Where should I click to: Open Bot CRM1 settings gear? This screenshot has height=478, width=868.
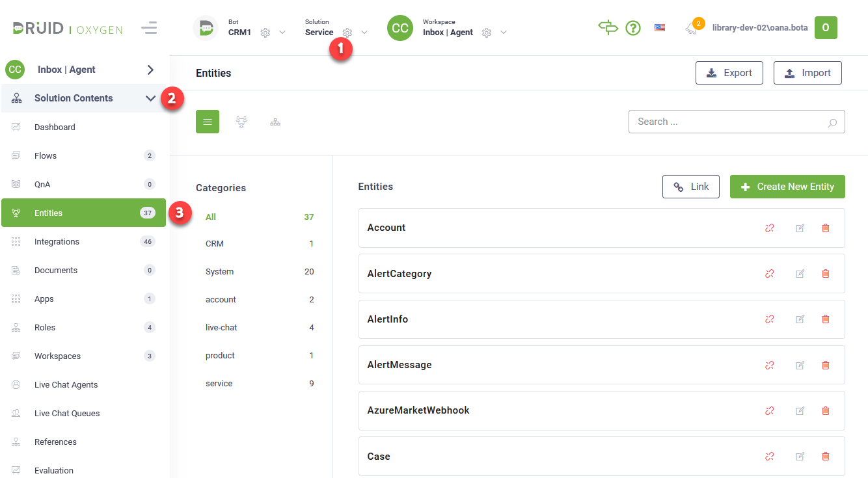pos(265,33)
